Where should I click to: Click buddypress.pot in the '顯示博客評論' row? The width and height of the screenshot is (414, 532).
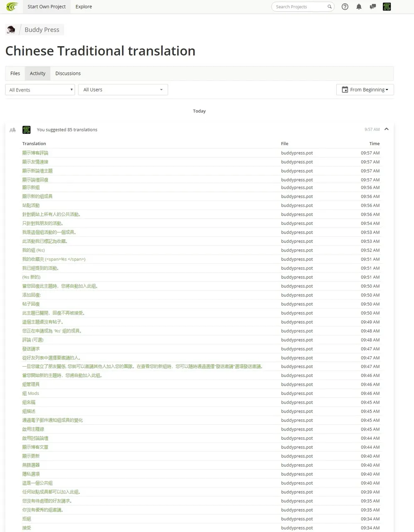click(297, 153)
